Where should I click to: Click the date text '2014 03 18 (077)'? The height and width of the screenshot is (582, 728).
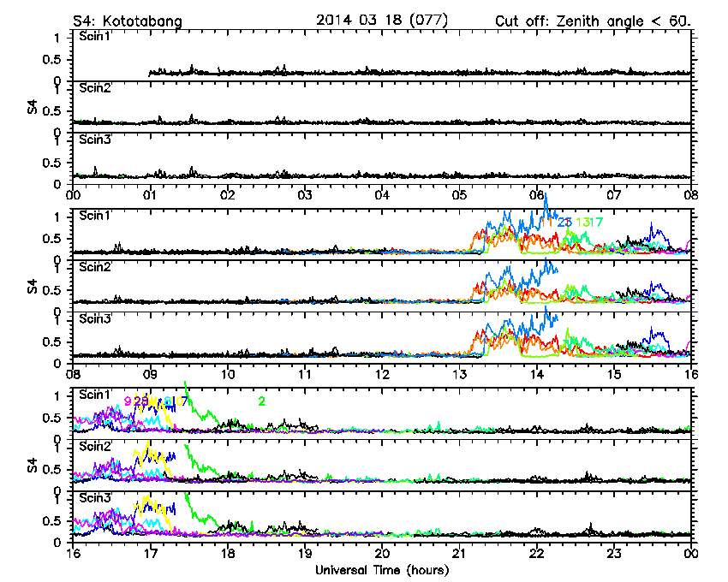382,21
